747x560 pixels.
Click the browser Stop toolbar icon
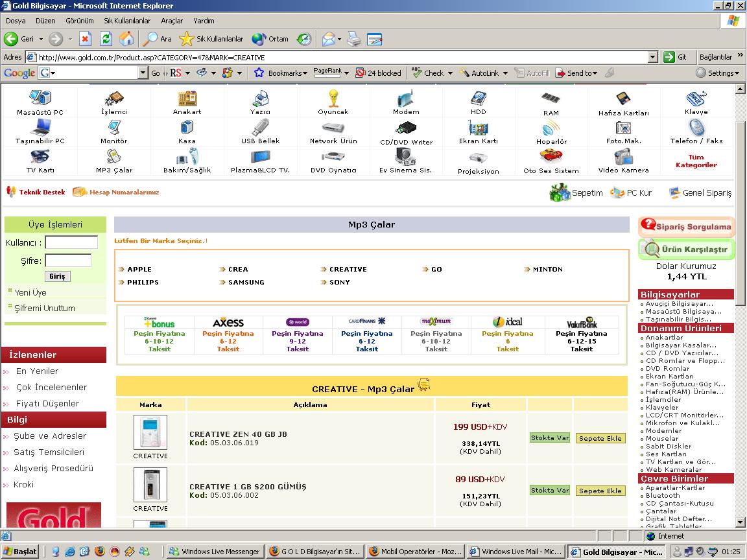coord(85,39)
